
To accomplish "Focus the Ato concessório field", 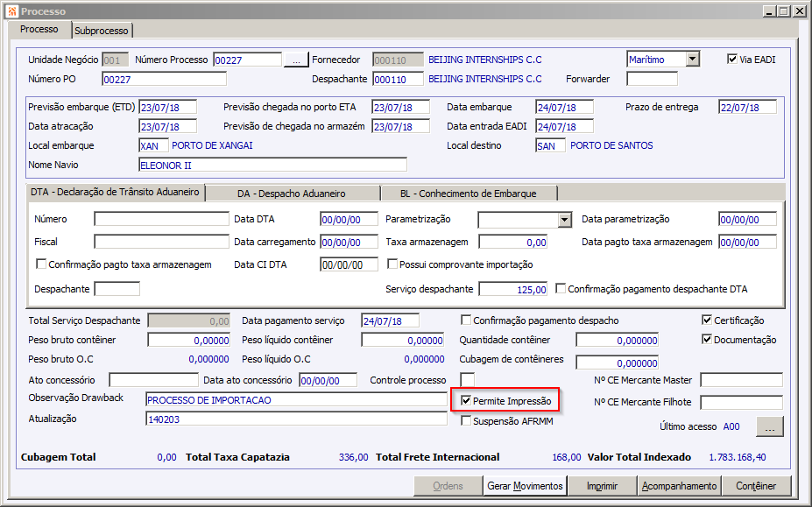I will (x=154, y=380).
